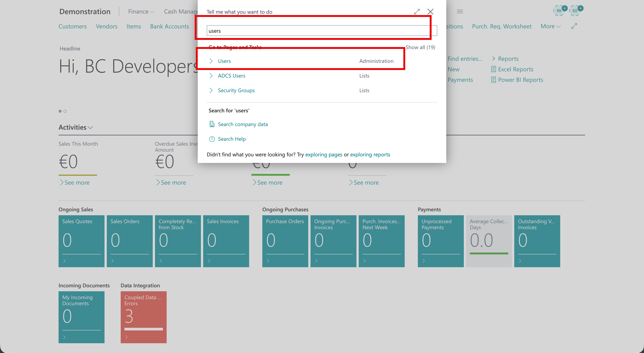644x353 pixels.
Task: Click the Search company data icon
Action: point(212,124)
